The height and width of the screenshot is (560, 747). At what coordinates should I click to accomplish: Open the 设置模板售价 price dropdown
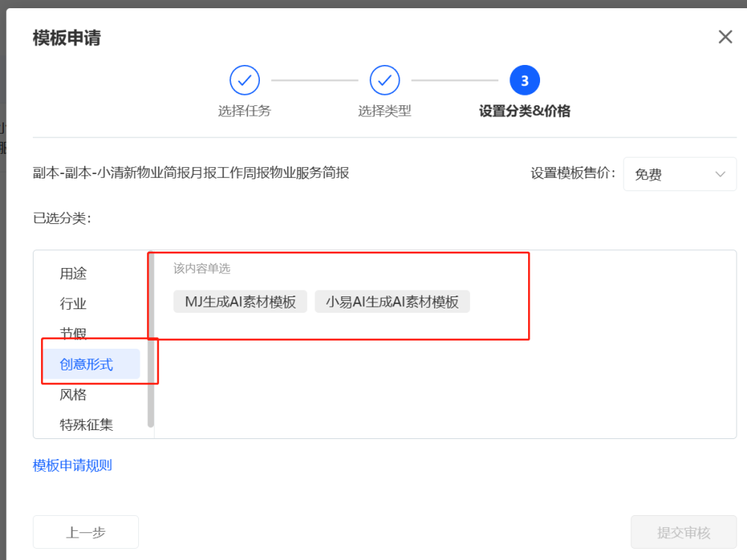tap(679, 175)
